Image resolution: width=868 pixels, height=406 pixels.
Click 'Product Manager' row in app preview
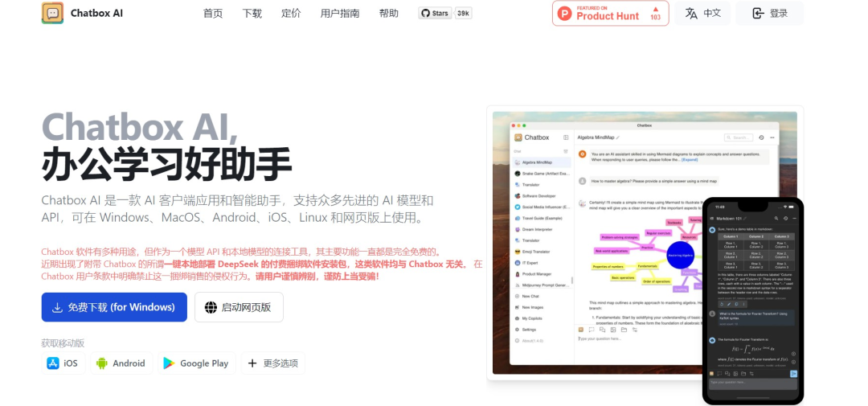[x=541, y=273]
